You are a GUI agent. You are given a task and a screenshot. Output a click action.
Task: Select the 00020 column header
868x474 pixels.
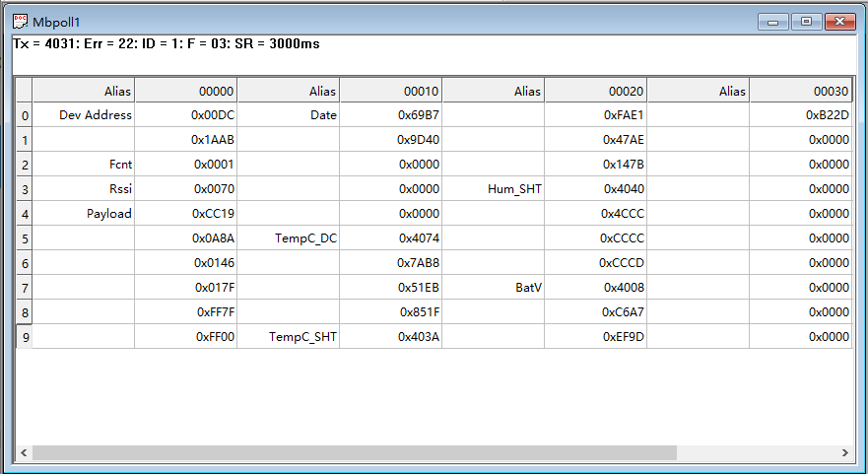[x=596, y=91]
